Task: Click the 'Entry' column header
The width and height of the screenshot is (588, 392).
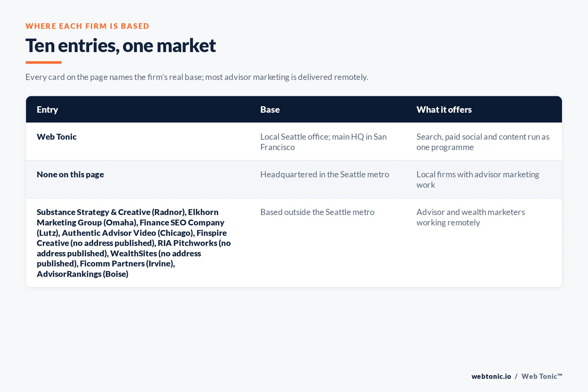Action: click(47, 109)
